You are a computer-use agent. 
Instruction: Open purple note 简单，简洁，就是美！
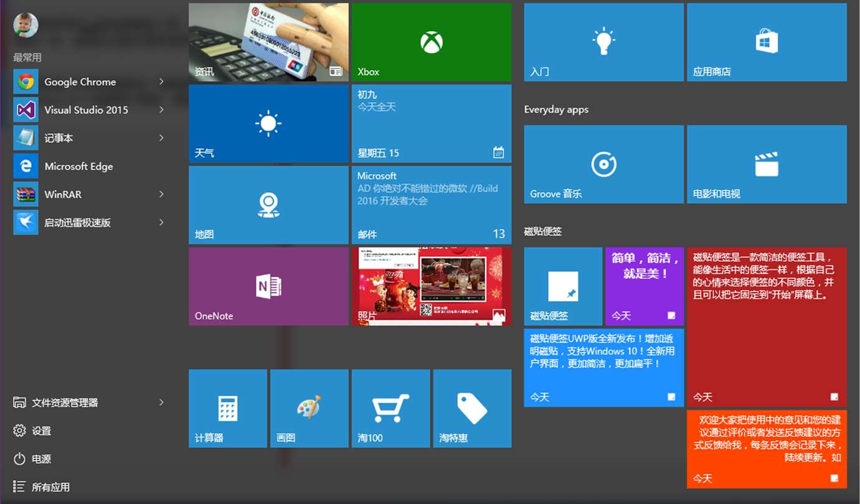(645, 286)
